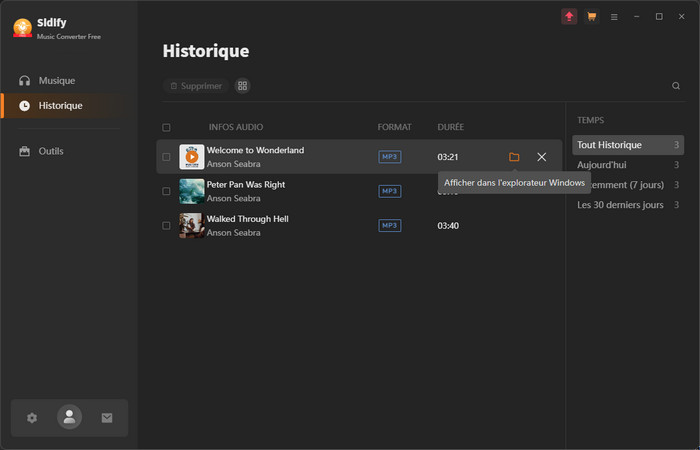Switch to grid view layout icon
700x450 pixels.
[x=242, y=86]
